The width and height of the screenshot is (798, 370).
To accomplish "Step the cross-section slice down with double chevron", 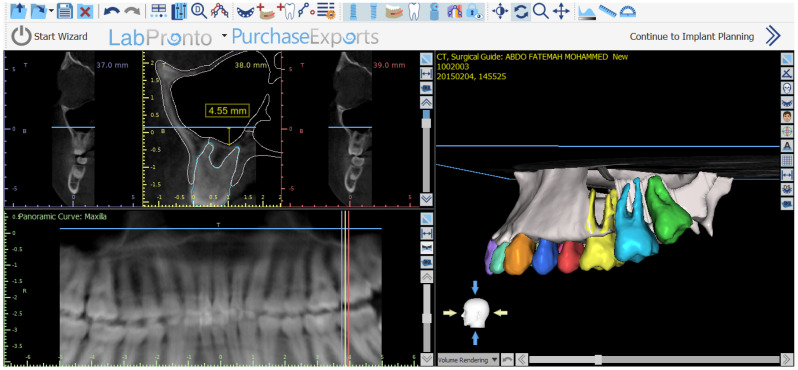I will tap(426, 199).
